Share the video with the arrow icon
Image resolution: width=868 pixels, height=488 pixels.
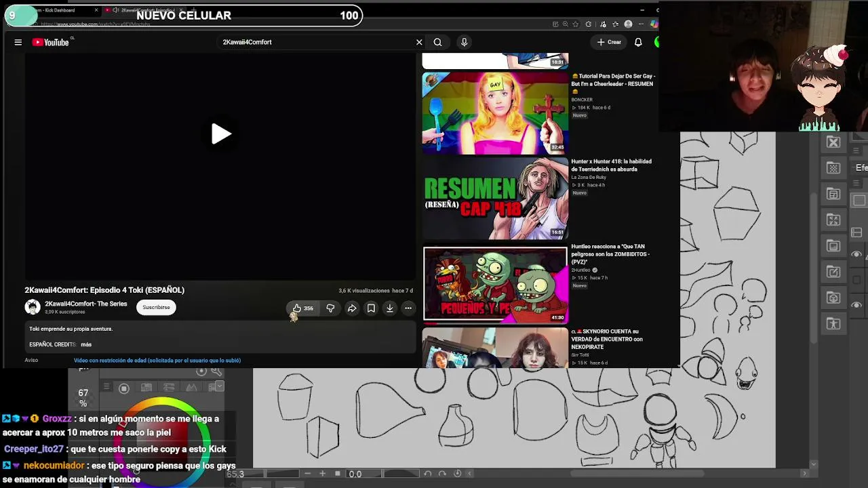pyautogui.click(x=352, y=308)
